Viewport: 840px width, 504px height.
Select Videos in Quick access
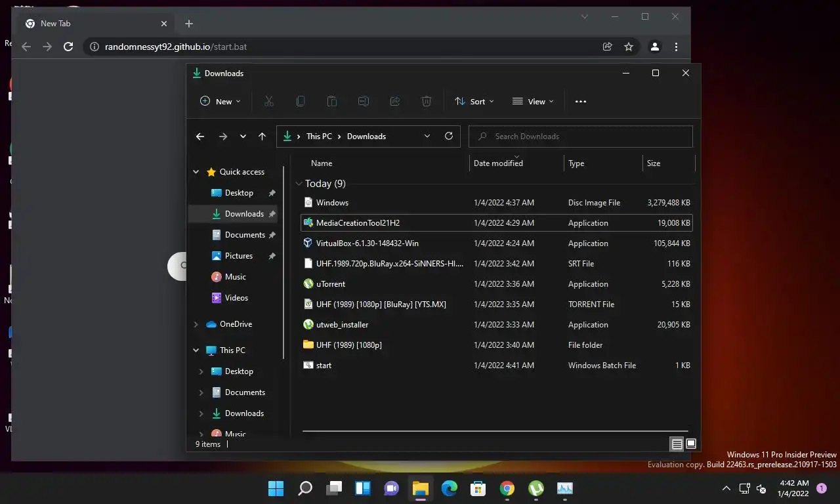point(236,298)
